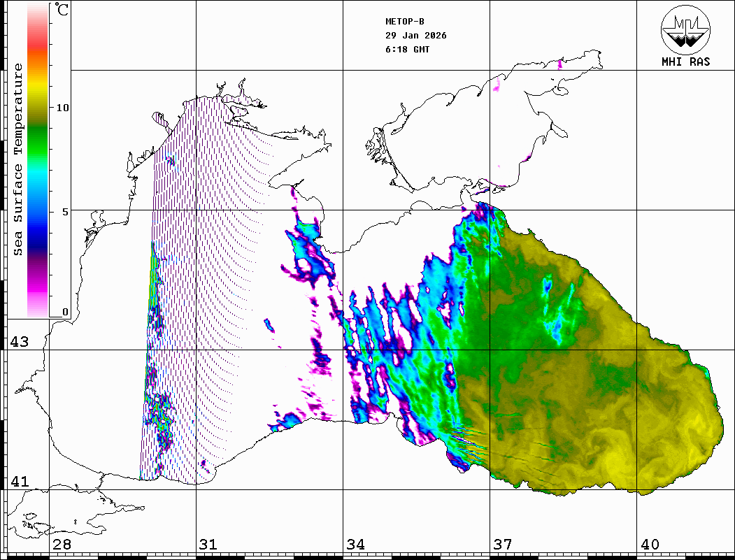735x560 pixels.
Task: Click the longitude label 40
Action: 650,545
